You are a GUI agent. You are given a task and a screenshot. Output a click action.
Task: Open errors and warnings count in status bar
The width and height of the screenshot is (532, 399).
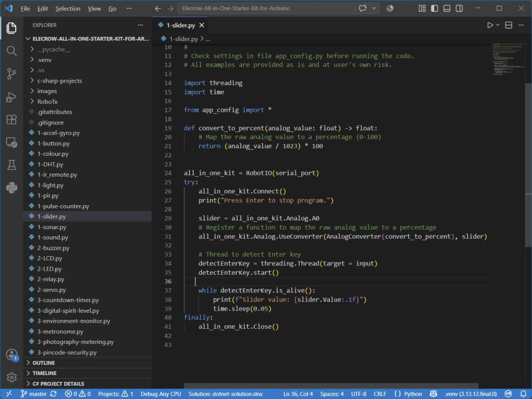click(78, 394)
